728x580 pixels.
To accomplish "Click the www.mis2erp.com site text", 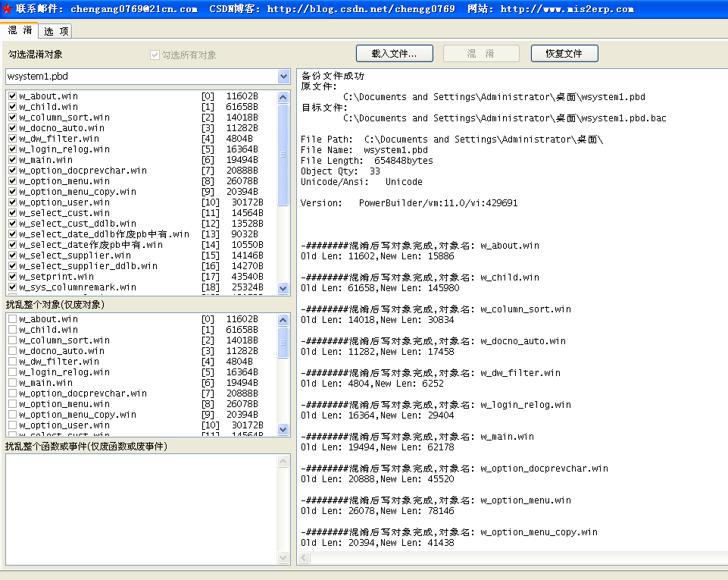I will pyautogui.click(x=567, y=9).
